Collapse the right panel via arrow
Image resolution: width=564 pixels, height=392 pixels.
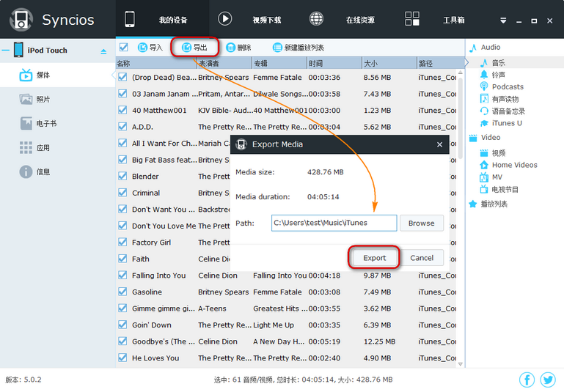point(467,63)
